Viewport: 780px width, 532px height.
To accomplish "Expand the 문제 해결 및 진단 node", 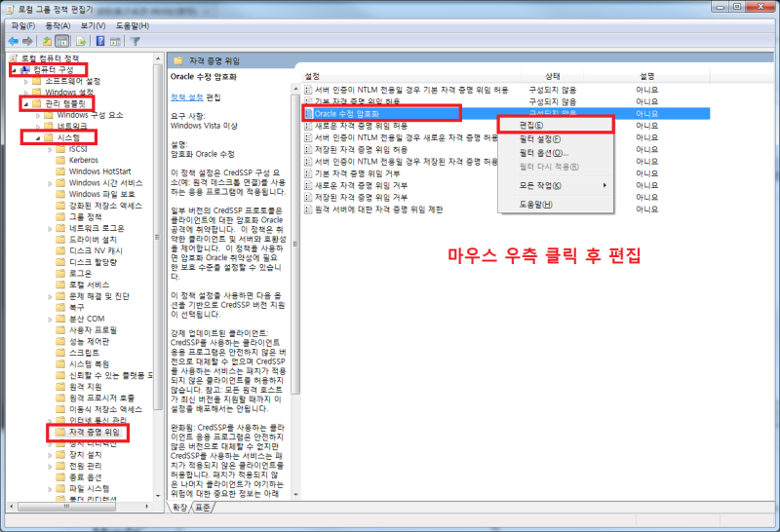I will (x=50, y=297).
